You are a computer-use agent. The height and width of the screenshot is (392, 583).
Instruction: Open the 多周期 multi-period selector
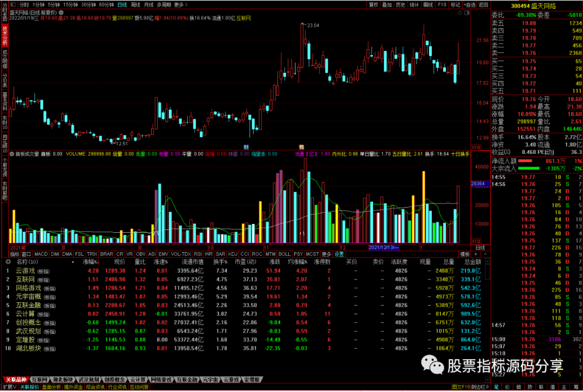pyautogui.click(x=165, y=4)
